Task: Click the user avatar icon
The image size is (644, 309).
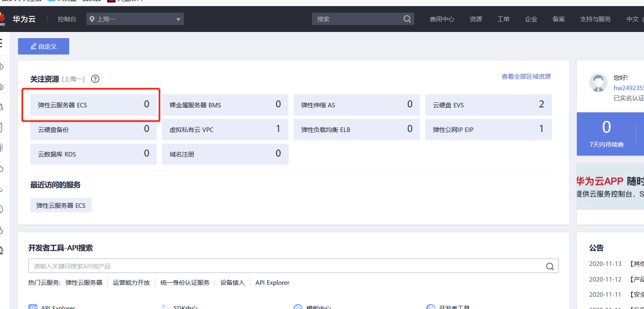Action: (x=598, y=83)
